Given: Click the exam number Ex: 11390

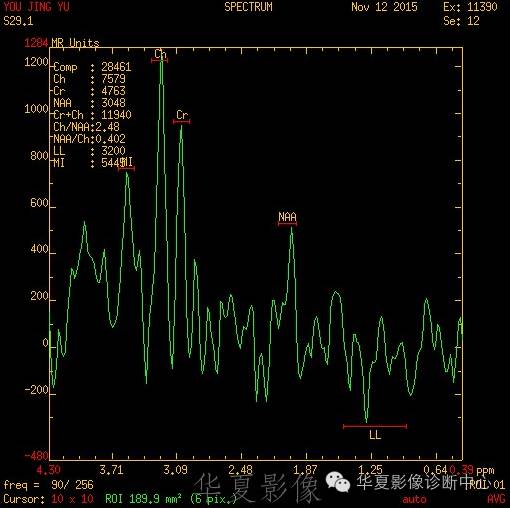Looking at the screenshot, I should (470, 7).
